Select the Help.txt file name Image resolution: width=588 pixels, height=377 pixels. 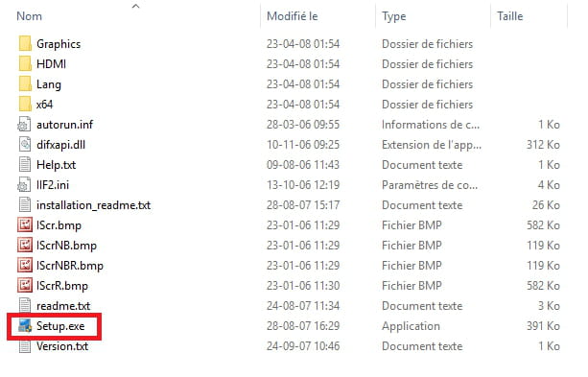[x=57, y=165]
